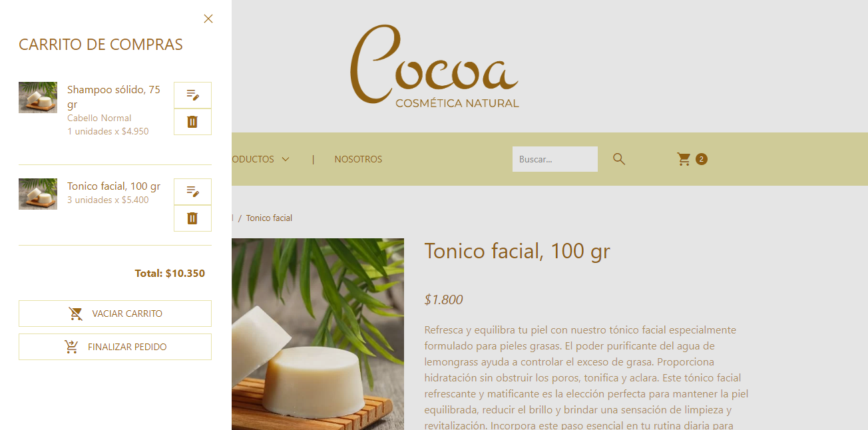Click the search magnifier icon
Viewport: 868px width, 430px height.
(619, 159)
